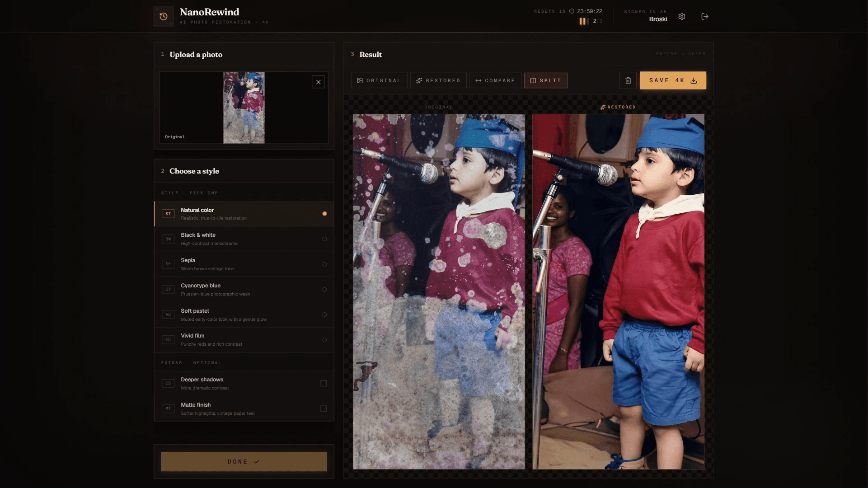868x488 pixels.
Task: Click the NanoRewind title text
Action: coord(210,12)
